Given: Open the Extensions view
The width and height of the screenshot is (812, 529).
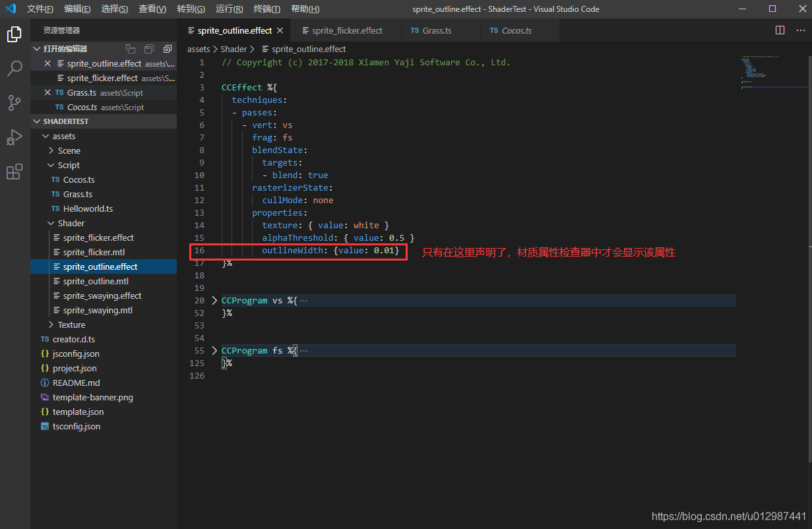Looking at the screenshot, I should pos(15,171).
